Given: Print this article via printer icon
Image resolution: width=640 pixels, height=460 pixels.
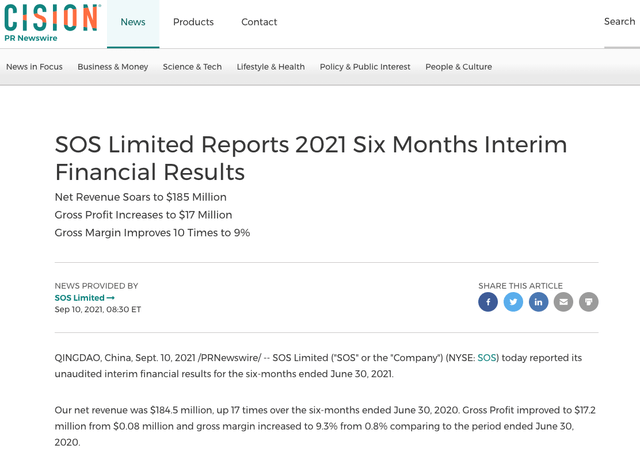Looking at the screenshot, I should [x=589, y=302].
